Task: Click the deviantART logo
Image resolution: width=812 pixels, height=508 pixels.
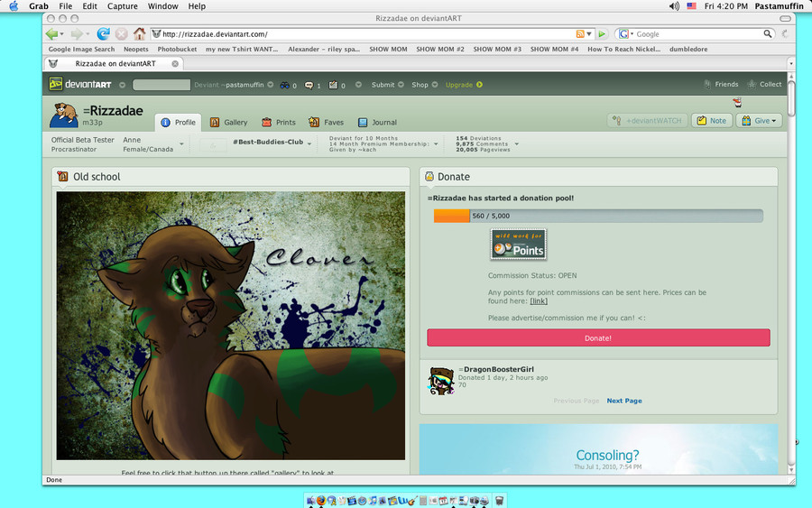Action: click(x=80, y=84)
